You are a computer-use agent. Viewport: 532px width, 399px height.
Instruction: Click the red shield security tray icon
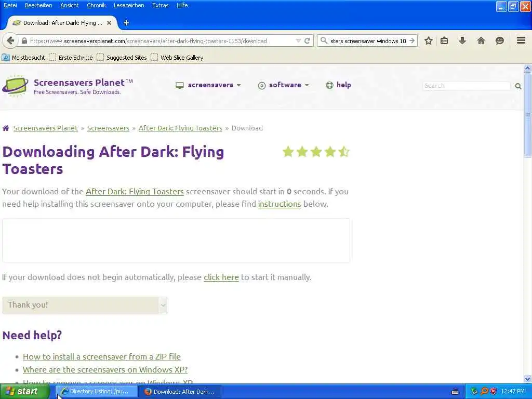pos(494,392)
